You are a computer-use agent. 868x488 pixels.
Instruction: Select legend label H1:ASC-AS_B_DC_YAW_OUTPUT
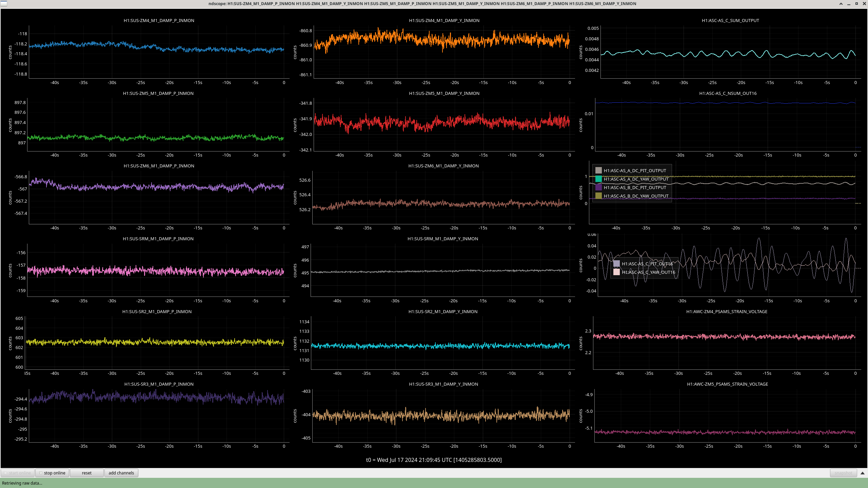tap(636, 196)
